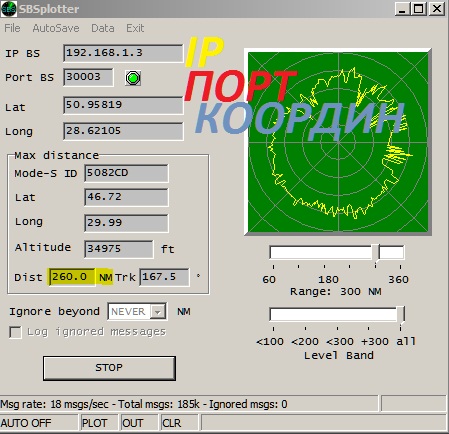The width and height of the screenshot is (449, 434).
Task: Click AUTO OFF in the status bar
Action: (x=39, y=423)
